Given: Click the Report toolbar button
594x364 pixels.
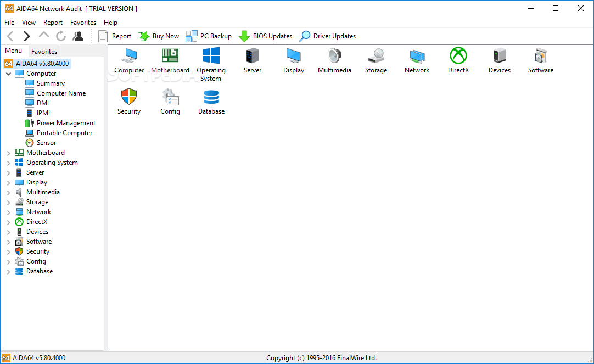Looking at the screenshot, I should 115,36.
